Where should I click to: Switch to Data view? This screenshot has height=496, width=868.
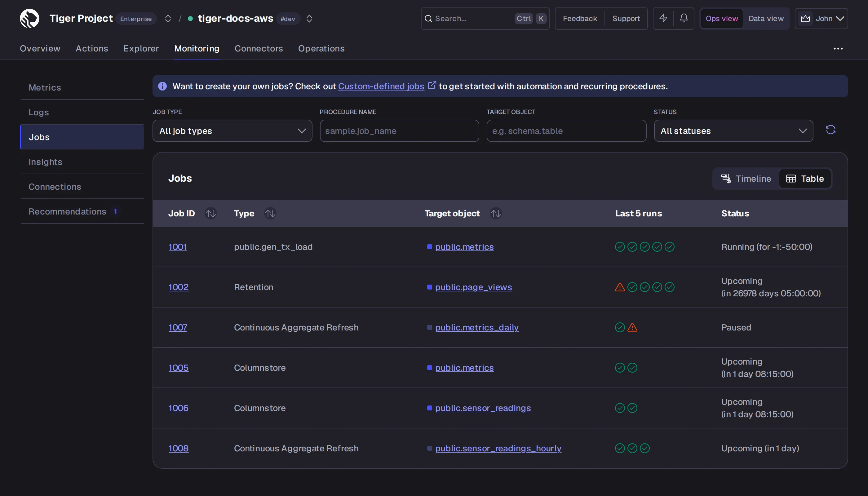[x=766, y=18]
